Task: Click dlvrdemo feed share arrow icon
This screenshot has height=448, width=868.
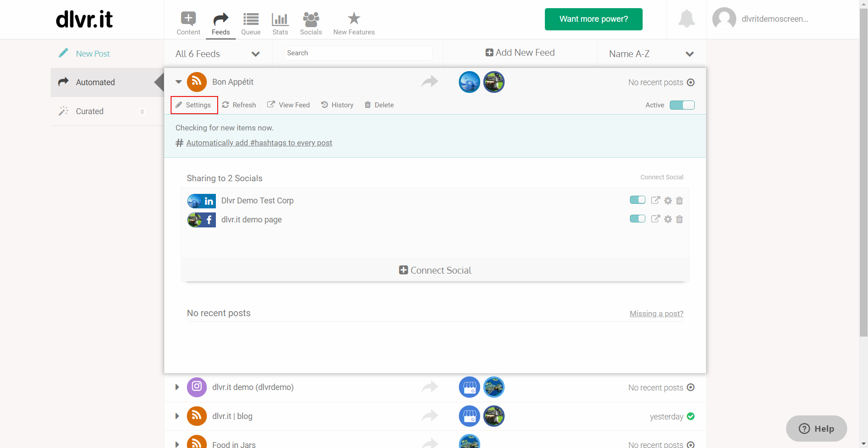Action: (429, 386)
